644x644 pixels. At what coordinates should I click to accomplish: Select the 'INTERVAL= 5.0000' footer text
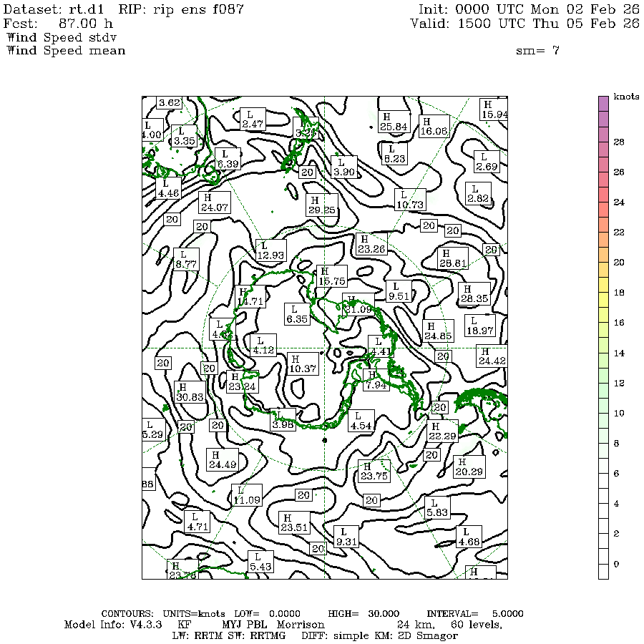[475, 614]
